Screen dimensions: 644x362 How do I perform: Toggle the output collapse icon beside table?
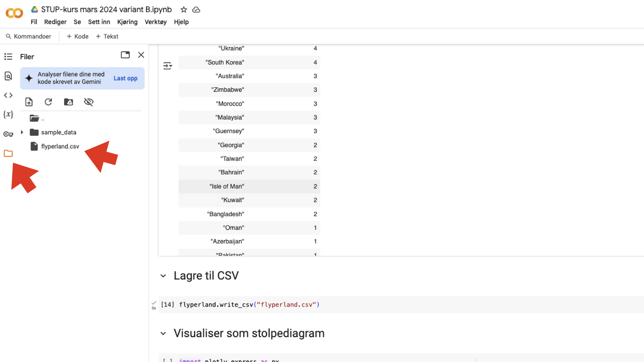click(167, 66)
